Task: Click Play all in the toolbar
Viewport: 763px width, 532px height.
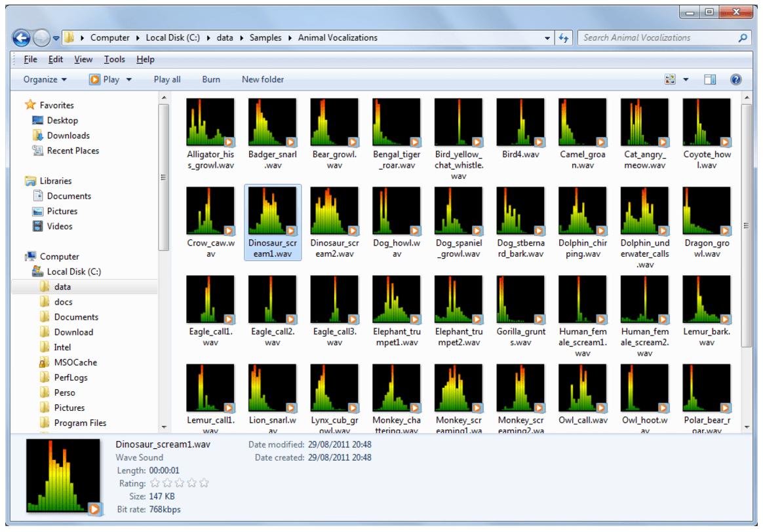Action: pos(167,79)
